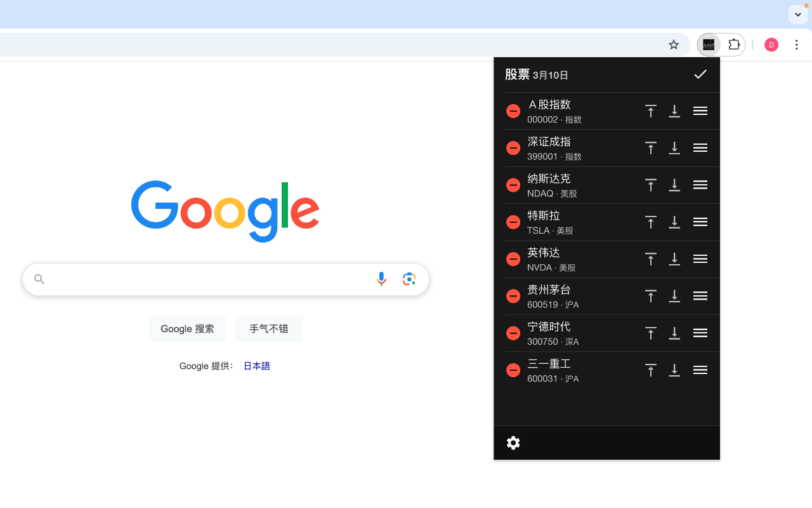Screen dimensions: 812x508
Task: Remove 英伟达 from the watchlist
Action: tap(513, 259)
